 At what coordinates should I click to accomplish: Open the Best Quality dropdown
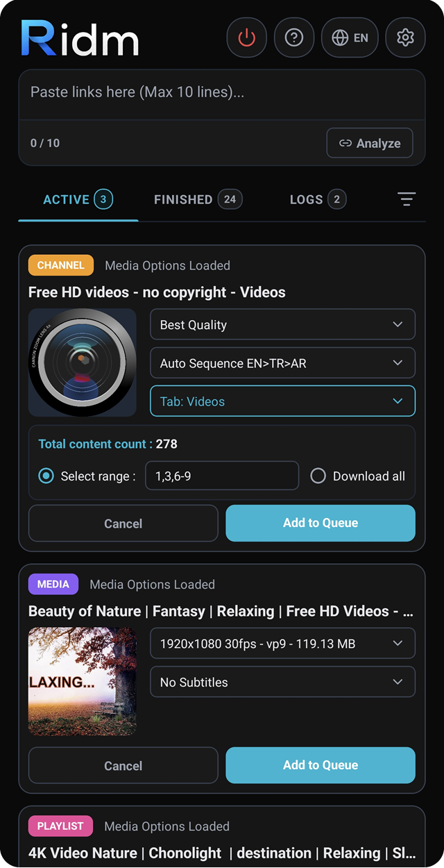pos(283,324)
